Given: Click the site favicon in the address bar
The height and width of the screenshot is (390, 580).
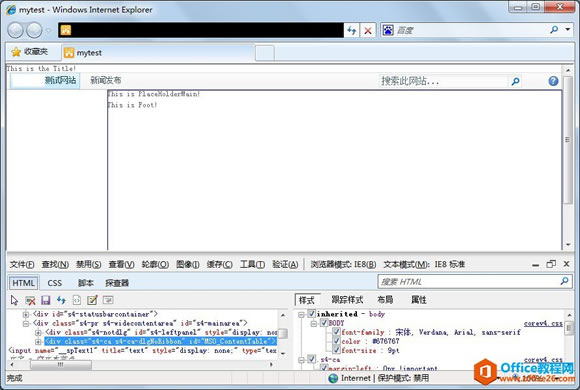Looking at the screenshot, I should coord(66,30).
